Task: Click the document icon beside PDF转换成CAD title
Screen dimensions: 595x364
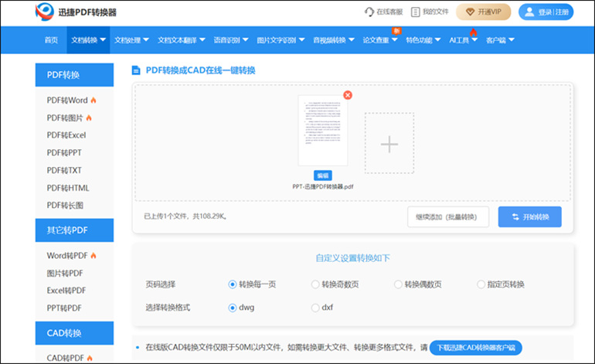Action: coord(136,70)
